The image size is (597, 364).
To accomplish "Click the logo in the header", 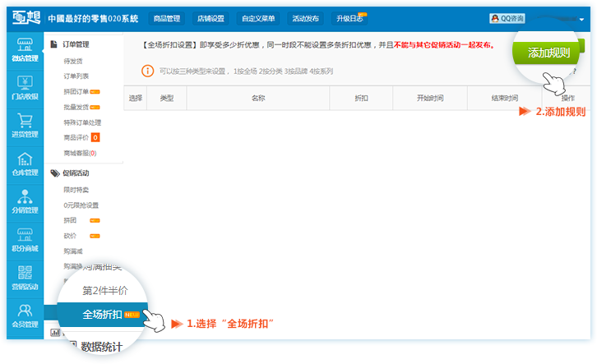I will 26,18.
